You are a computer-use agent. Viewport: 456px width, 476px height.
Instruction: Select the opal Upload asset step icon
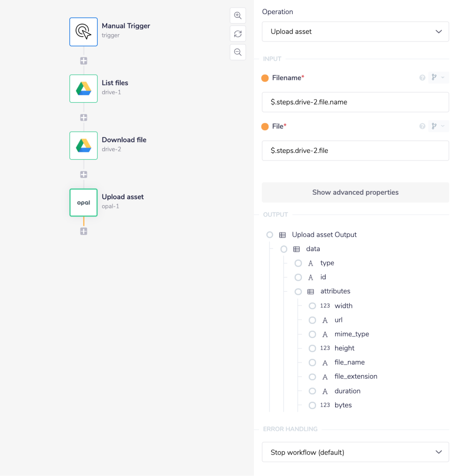coord(83,202)
